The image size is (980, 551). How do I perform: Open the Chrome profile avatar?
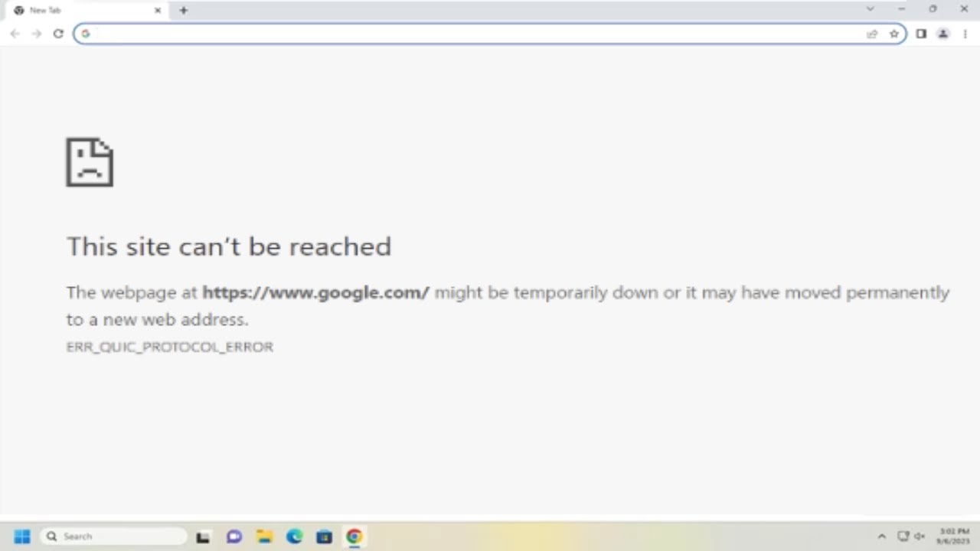(943, 34)
